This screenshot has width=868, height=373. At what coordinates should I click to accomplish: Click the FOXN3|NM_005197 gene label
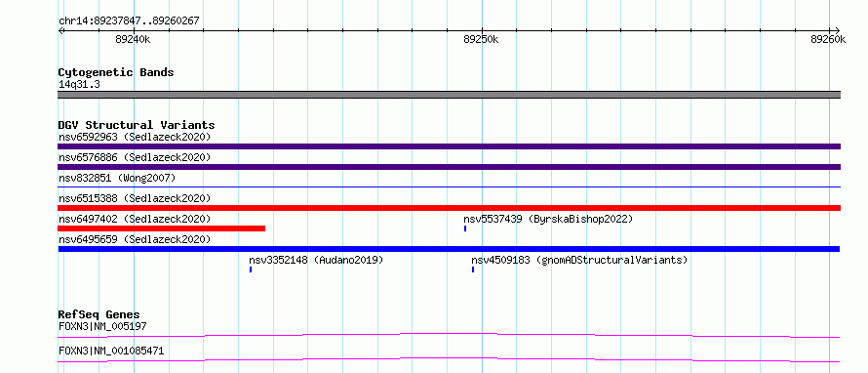tap(102, 326)
